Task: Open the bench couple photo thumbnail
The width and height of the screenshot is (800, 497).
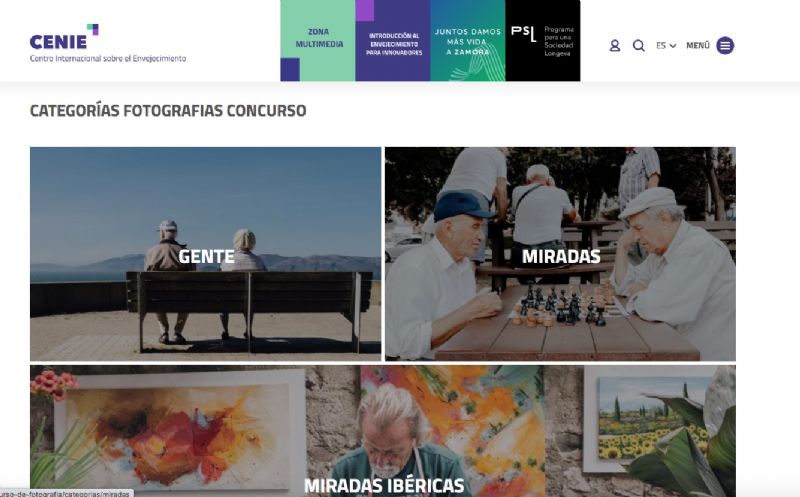Action: point(206,254)
